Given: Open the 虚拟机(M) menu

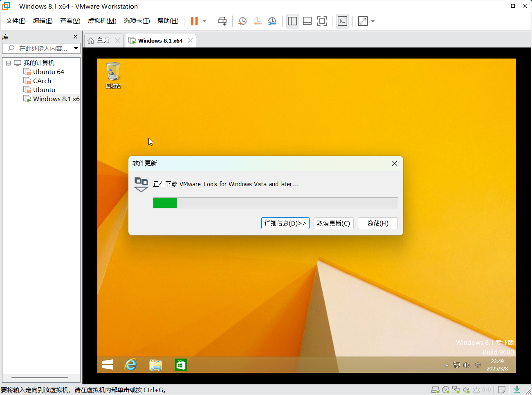Looking at the screenshot, I should coord(102,21).
